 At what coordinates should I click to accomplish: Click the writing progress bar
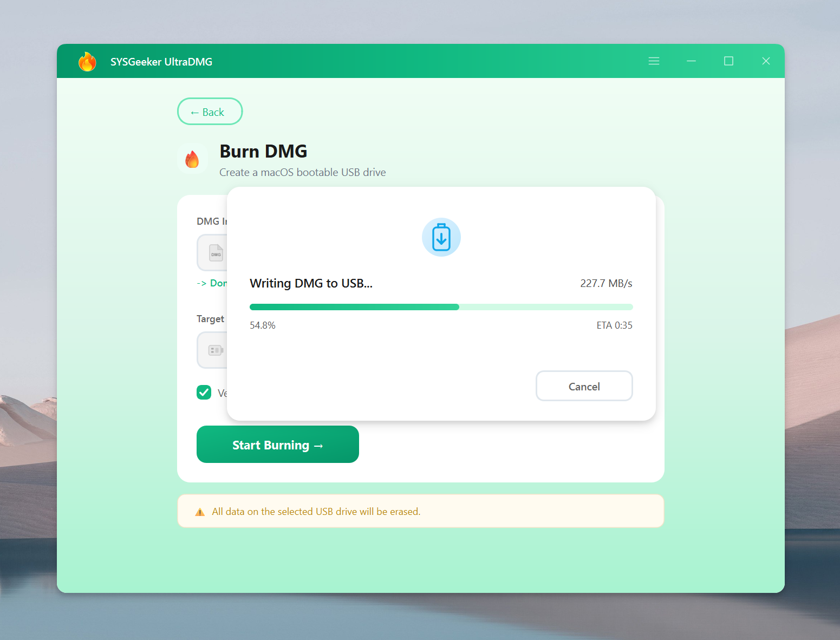pos(441,307)
